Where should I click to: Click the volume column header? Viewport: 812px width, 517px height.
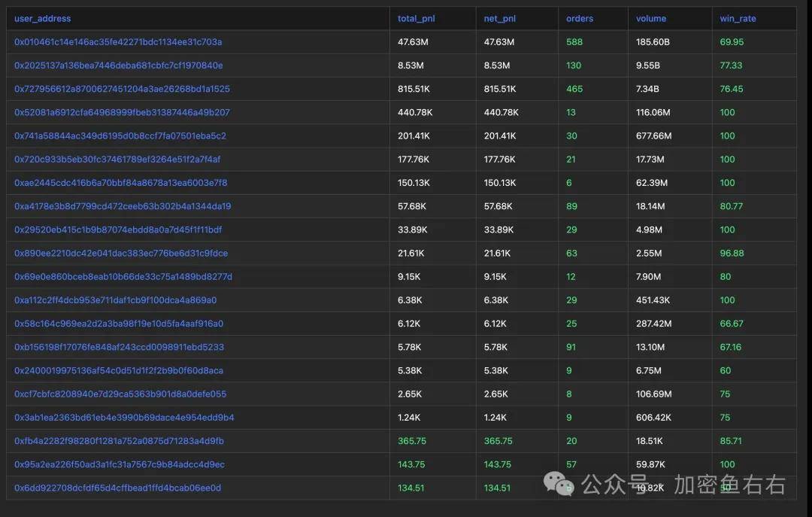coord(650,19)
